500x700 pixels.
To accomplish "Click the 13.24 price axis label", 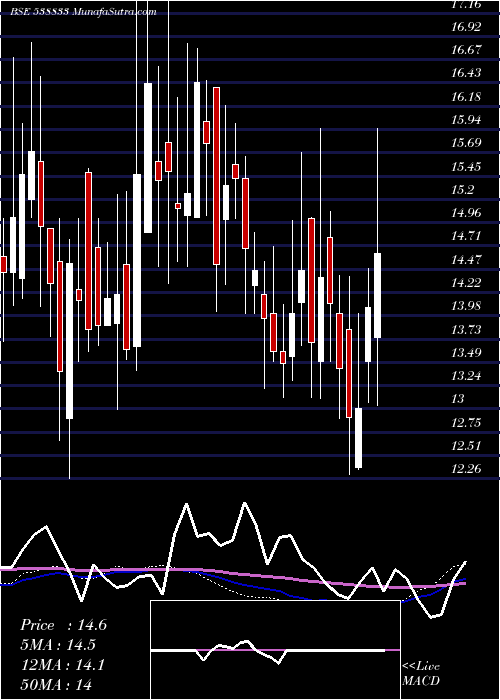I will (466, 376).
